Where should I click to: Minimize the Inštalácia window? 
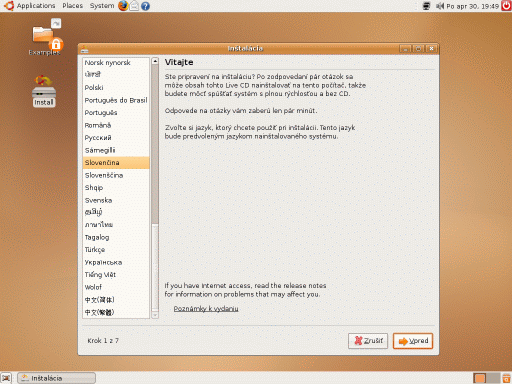point(405,49)
